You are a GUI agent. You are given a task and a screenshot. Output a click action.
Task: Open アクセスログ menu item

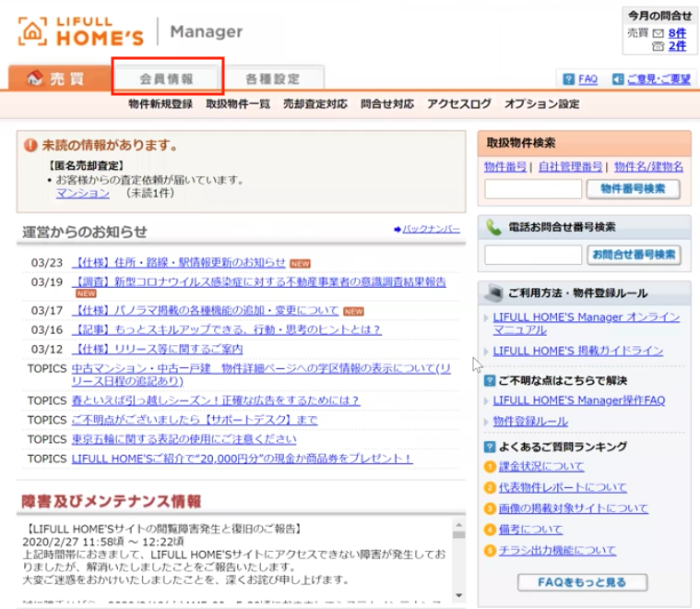point(459,103)
